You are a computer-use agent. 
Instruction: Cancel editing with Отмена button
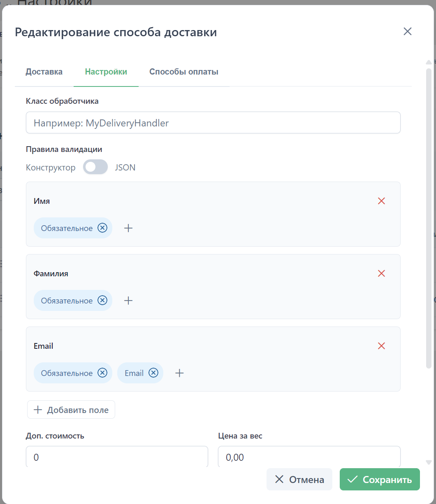pyautogui.click(x=299, y=479)
